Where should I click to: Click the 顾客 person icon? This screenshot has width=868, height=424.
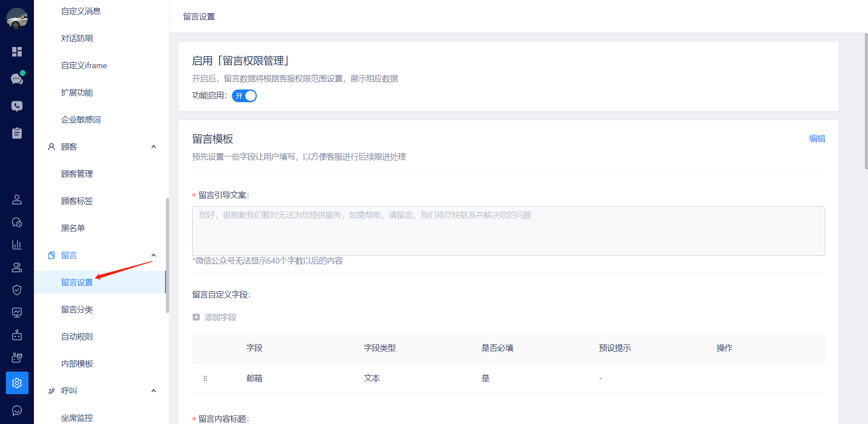pos(52,147)
